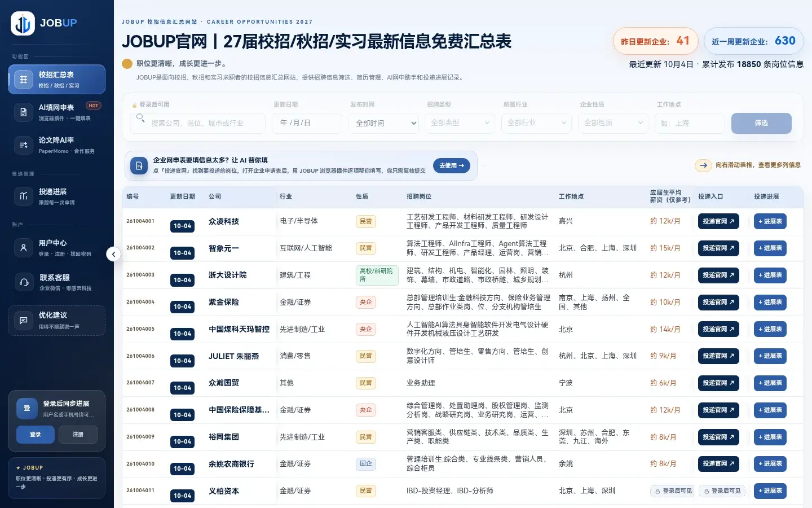812x508 pixels.
Task: Add 义柏资本 to 进展表
Action: click(770, 491)
